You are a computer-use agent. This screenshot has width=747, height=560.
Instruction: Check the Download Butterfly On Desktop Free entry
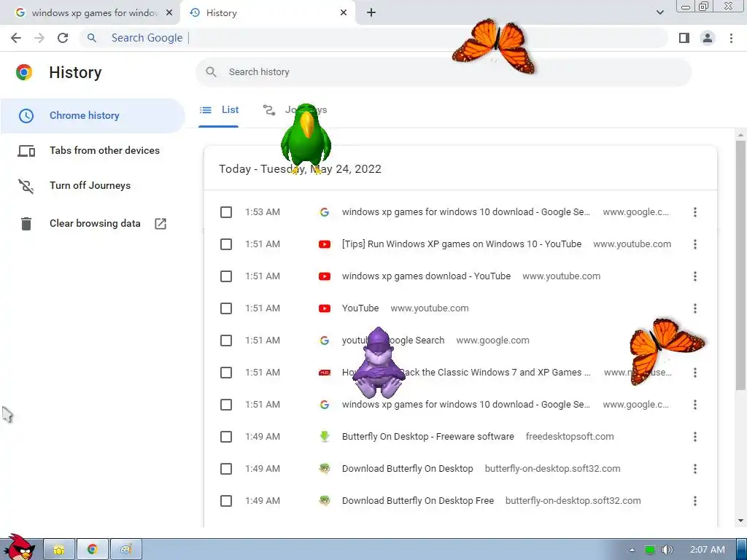[x=226, y=501]
